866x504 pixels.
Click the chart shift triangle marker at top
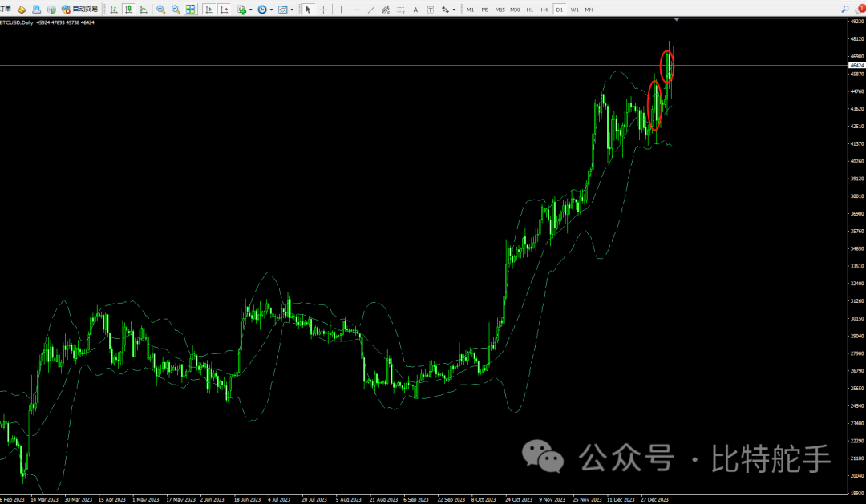677,20
